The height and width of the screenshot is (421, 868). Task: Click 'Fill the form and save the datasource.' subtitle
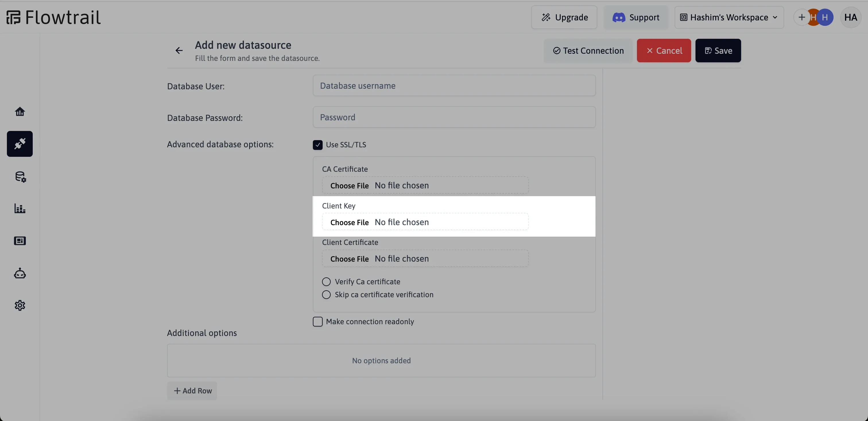[x=257, y=58]
